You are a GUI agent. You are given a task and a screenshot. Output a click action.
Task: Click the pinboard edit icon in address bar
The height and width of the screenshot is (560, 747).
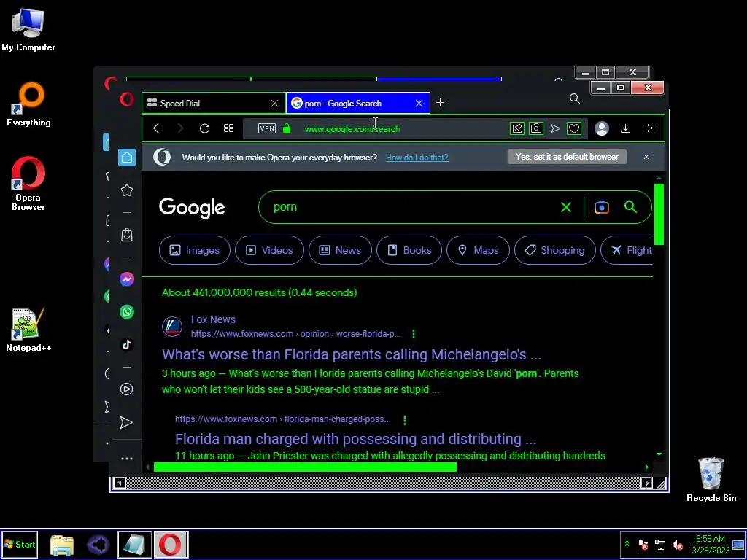[x=517, y=128]
